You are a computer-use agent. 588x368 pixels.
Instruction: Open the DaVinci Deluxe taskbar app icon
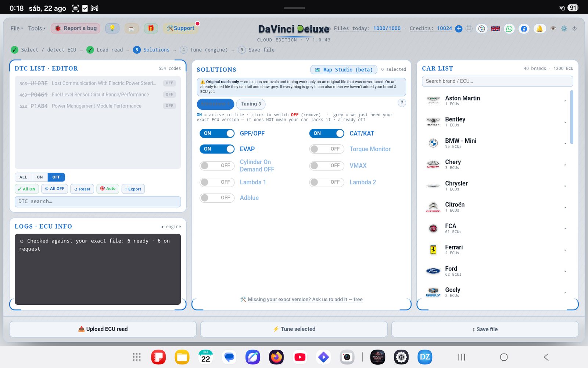(x=378, y=357)
